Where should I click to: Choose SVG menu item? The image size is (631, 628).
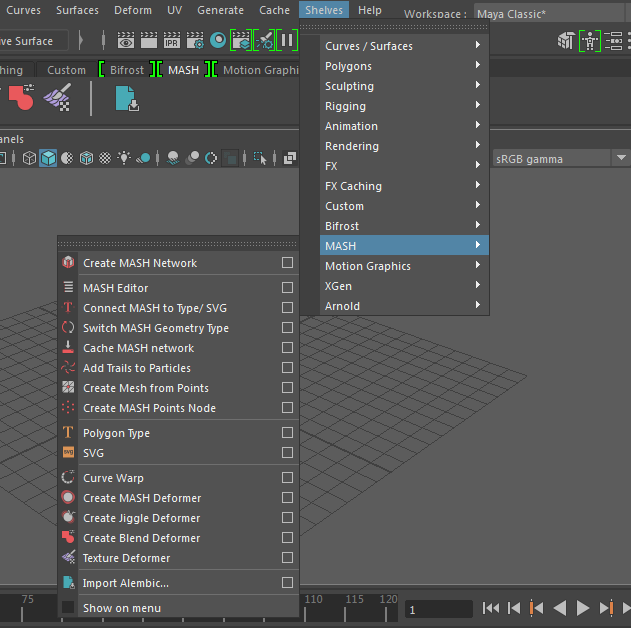pos(178,453)
